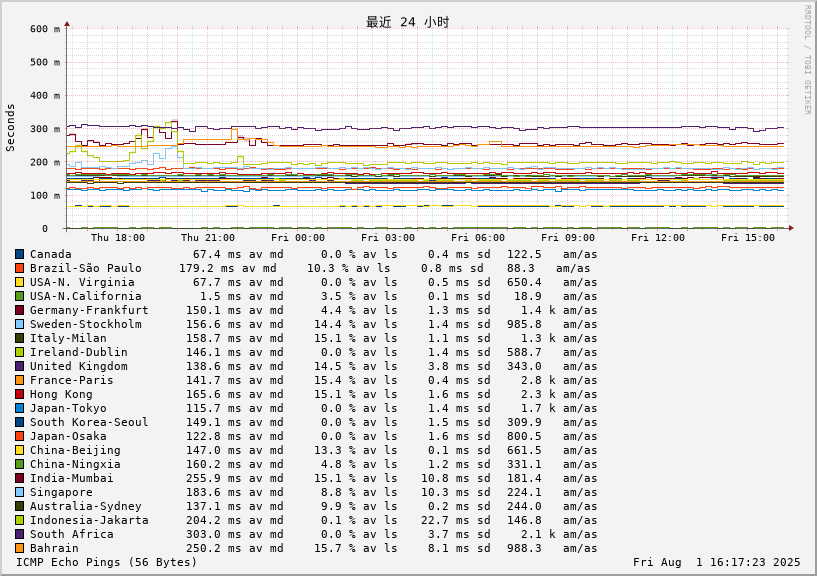Click the Indonesia-Jakarta legend color swatch
Image resolution: width=817 pixels, height=576 pixels.
[x=19, y=520]
